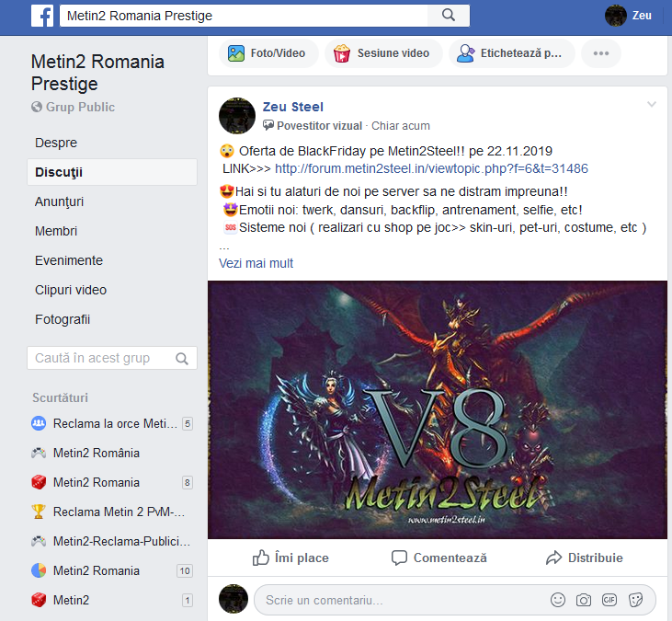
Task: Open the forum.metin2steel.in link
Action: click(431, 168)
